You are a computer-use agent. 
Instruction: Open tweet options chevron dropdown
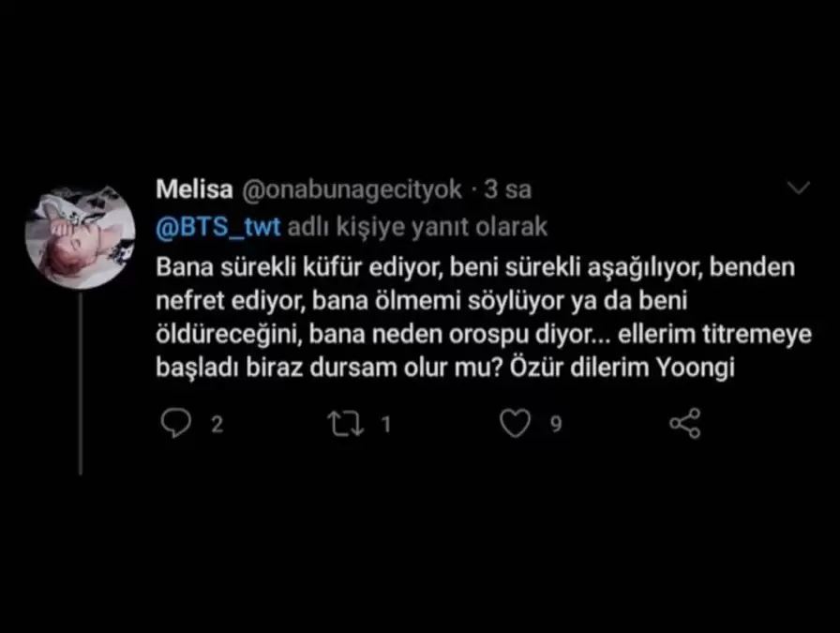[x=798, y=188]
